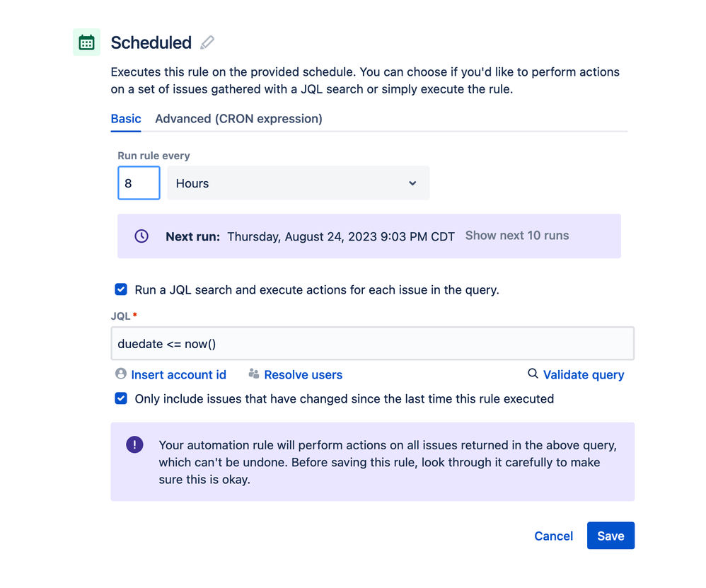Focus the Run rule every number field
706x588 pixels.
pyautogui.click(x=139, y=183)
